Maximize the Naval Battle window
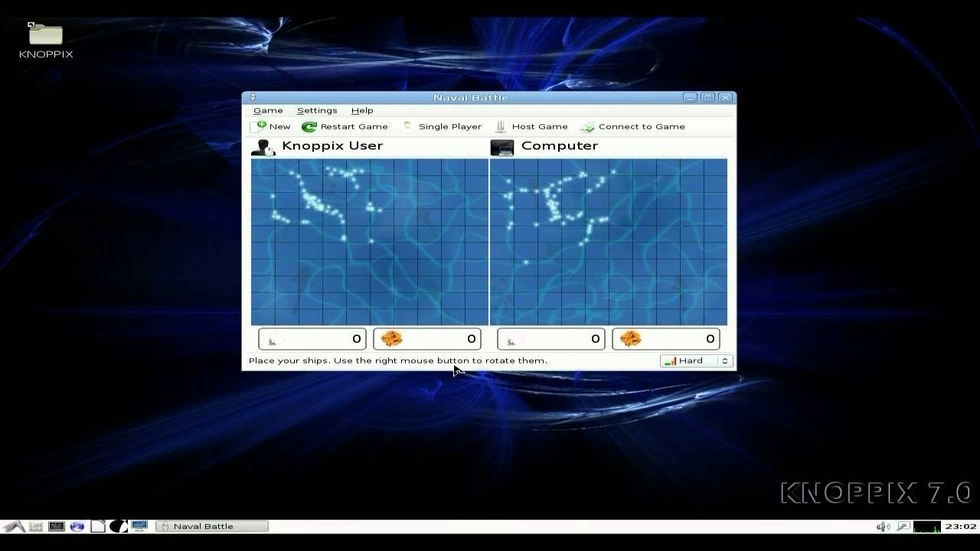This screenshot has height=551, width=980. [708, 97]
